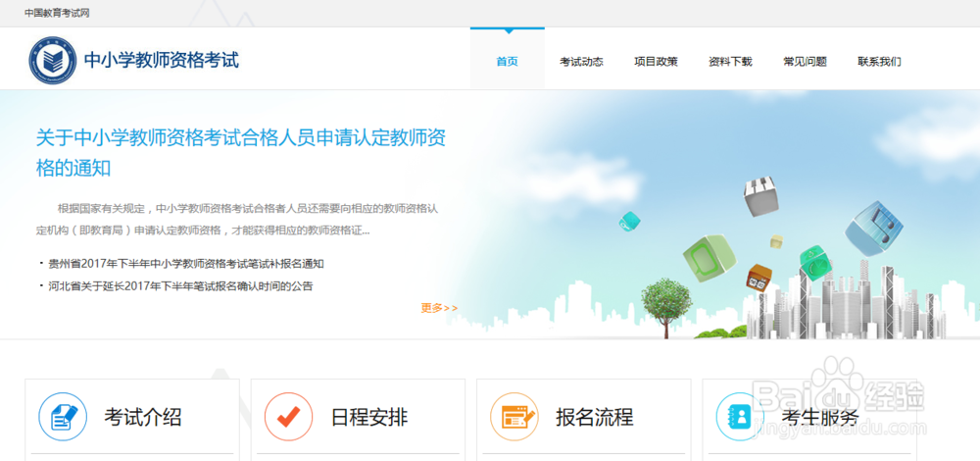Click the 考生服务 contact book icon
The width and height of the screenshot is (980, 461).
pyautogui.click(x=739, y=417)
